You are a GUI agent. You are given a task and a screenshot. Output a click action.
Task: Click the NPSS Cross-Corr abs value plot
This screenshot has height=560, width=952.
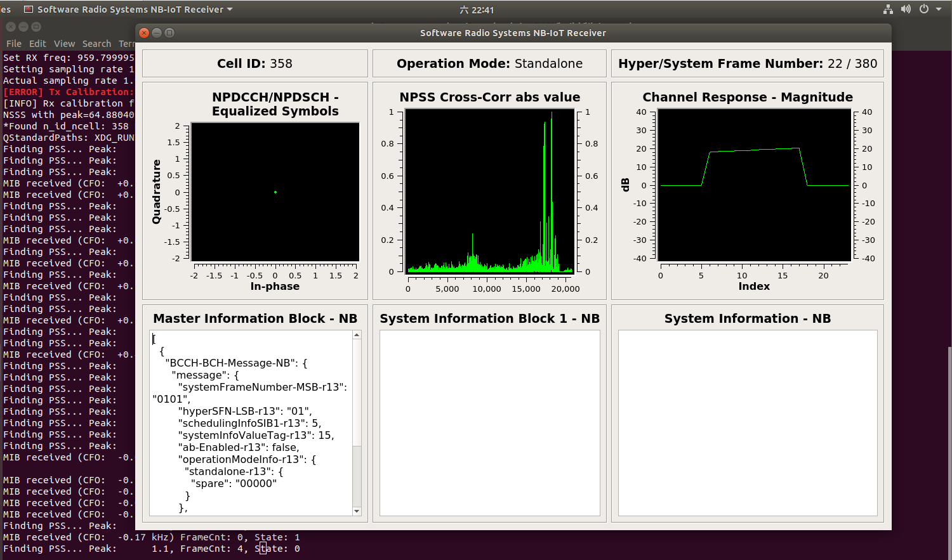coord(489,190)
